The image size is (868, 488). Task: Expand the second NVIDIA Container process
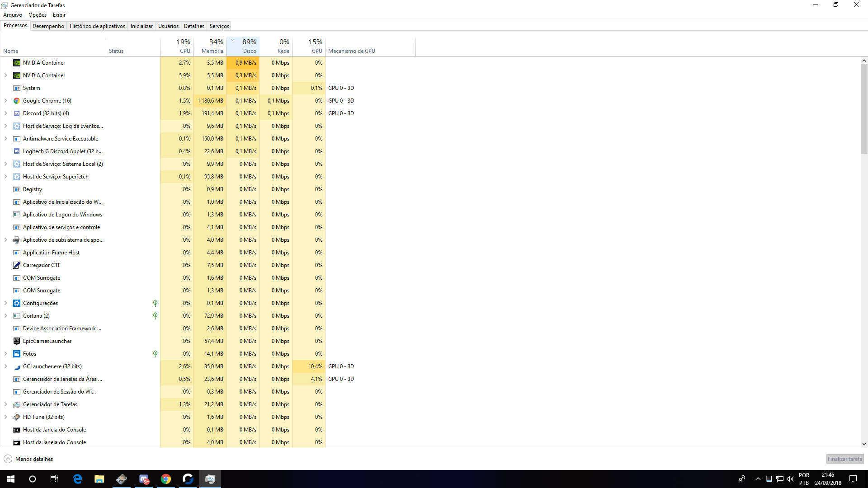6,75
